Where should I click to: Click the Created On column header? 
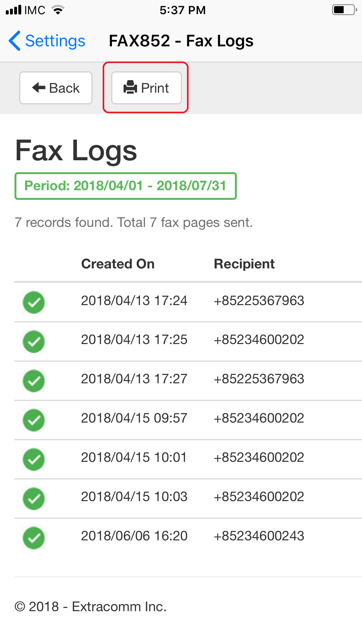point(118,264)
